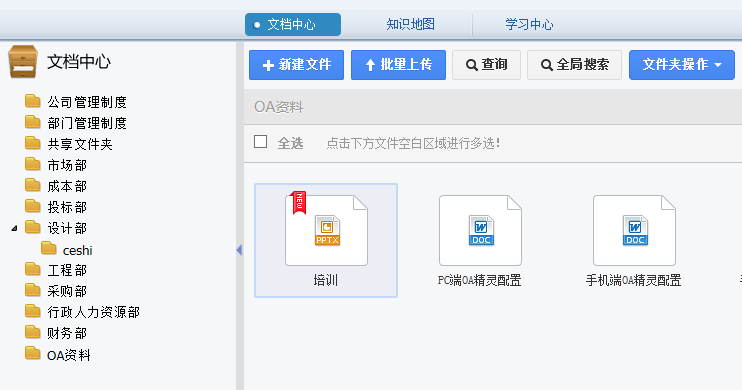Viewport: 742px width, 390px height.
Task: Click the folder icon beside 市场部
Action: [x=33, y=164]
